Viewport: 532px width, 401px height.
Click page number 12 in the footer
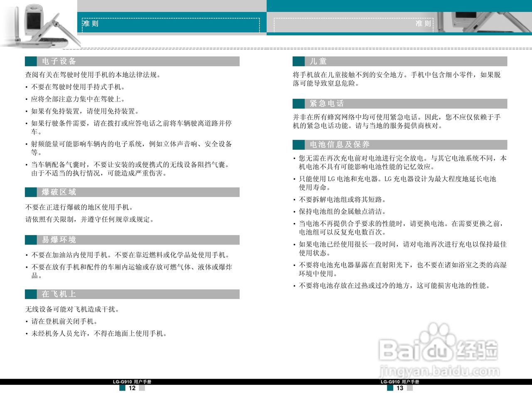132,388
